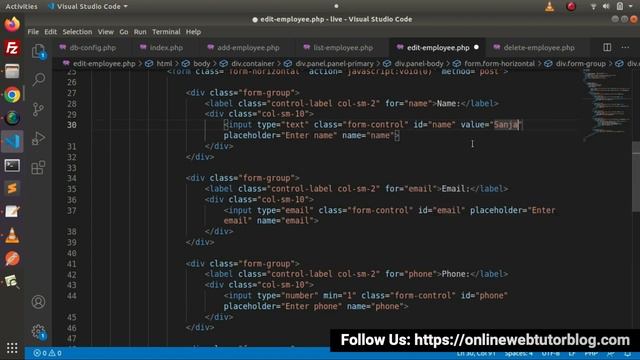This screenshot has width=640, height=360.
Task: Open the Source Control view
Action: pyautogui.click(x=38, y=109)
